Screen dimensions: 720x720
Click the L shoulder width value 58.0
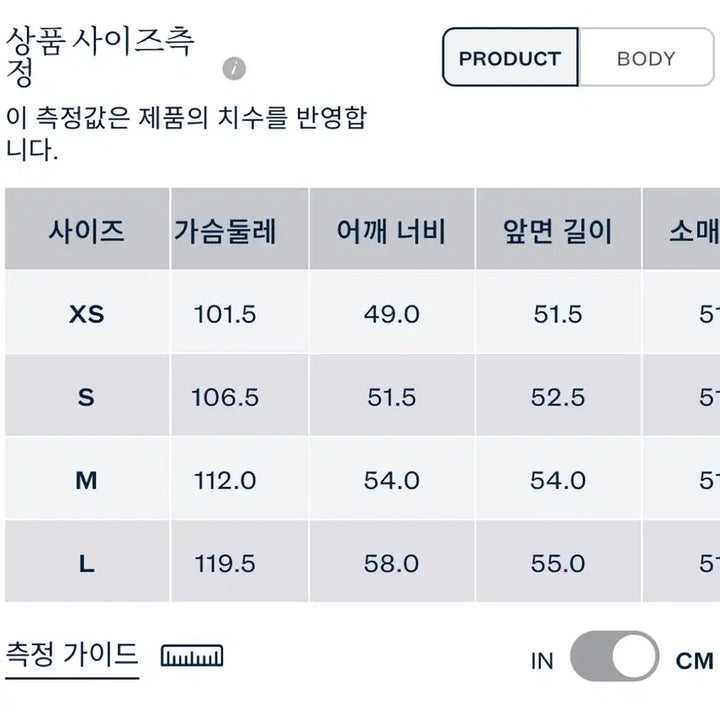391,563
